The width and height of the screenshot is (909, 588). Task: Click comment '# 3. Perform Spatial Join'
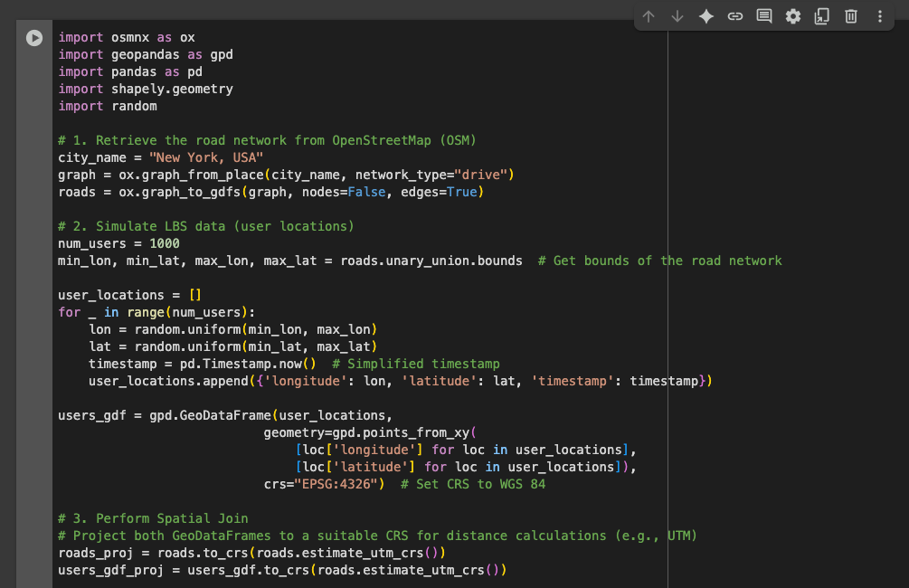click(153, 518)
